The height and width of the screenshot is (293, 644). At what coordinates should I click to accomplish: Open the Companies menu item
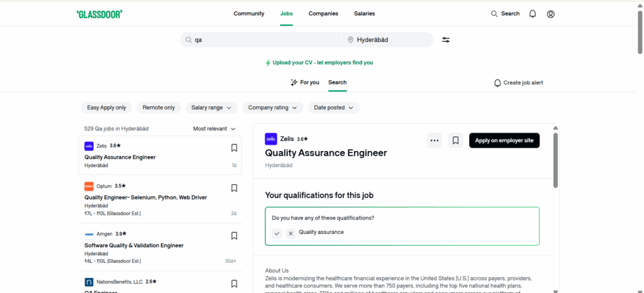tap(323, 14)
